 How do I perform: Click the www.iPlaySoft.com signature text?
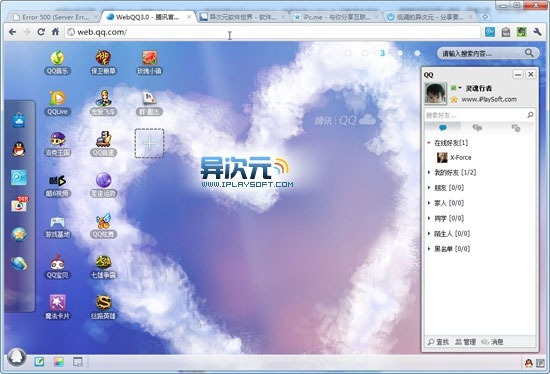click(489, 99)
